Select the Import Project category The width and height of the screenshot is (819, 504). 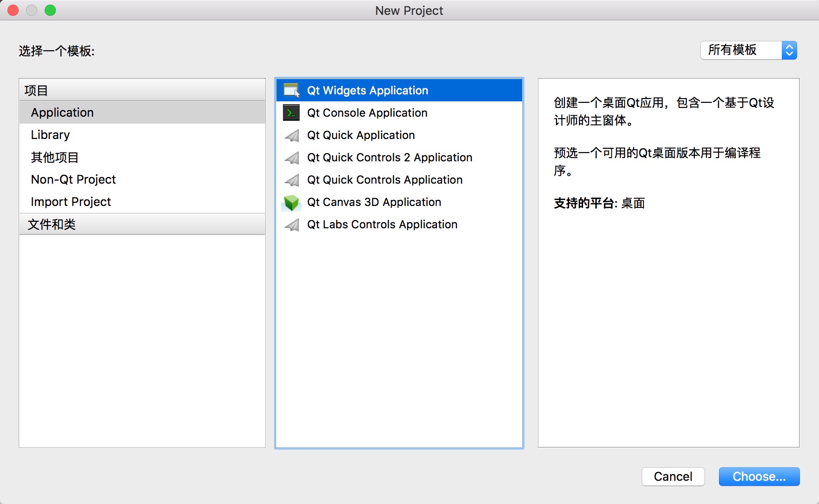[x=142, y=202]
